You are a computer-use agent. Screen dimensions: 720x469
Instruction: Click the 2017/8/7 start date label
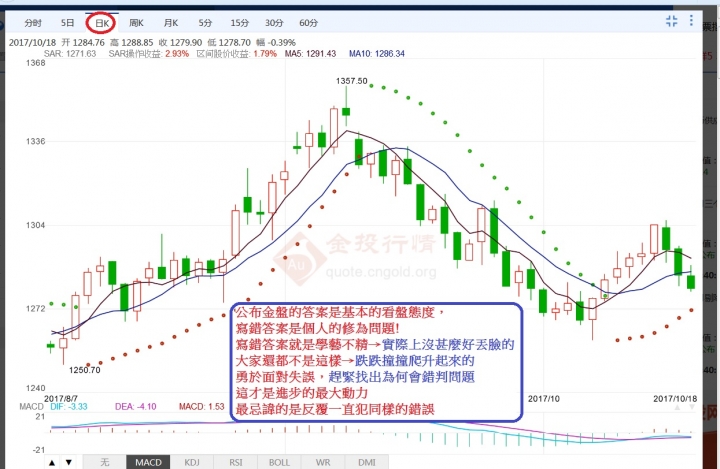click(61, 399)
